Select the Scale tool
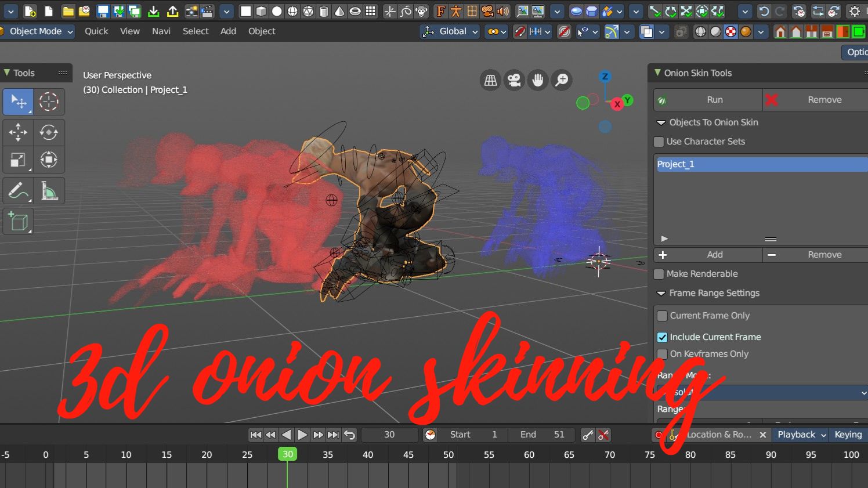 coord(18,160)
